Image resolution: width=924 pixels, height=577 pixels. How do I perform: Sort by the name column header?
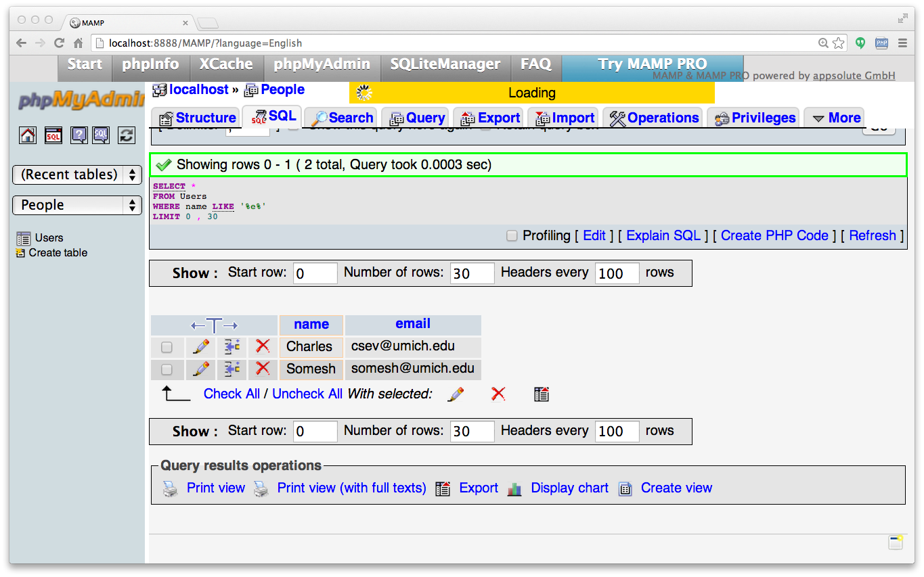coord(311,325)
